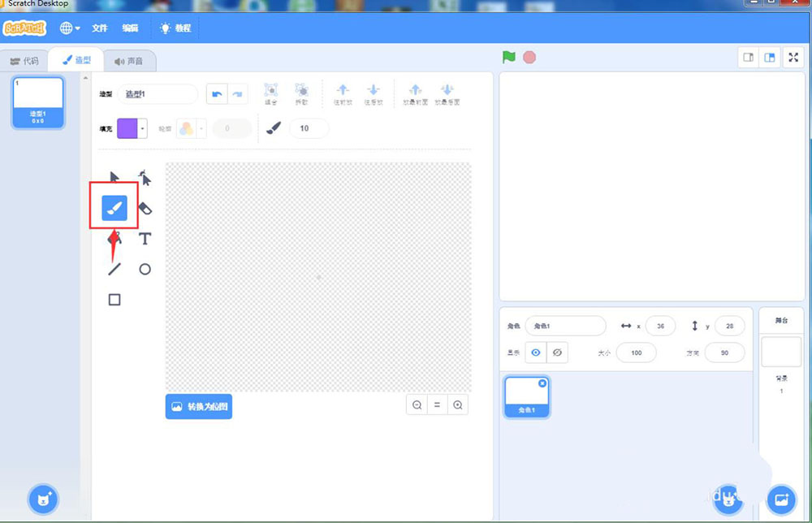
Task: Hide the sprite with crossed-eye toggle
Action: (557, 352)
